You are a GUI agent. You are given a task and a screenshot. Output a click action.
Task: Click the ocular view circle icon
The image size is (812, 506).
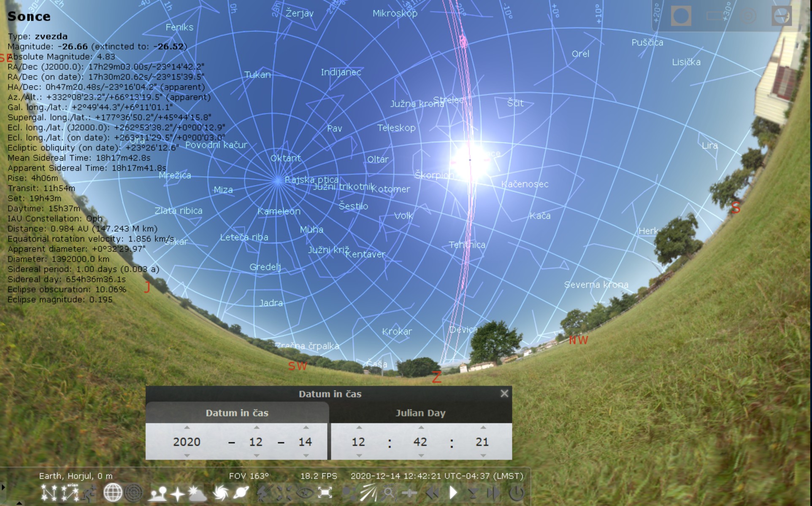pos(681,16)
